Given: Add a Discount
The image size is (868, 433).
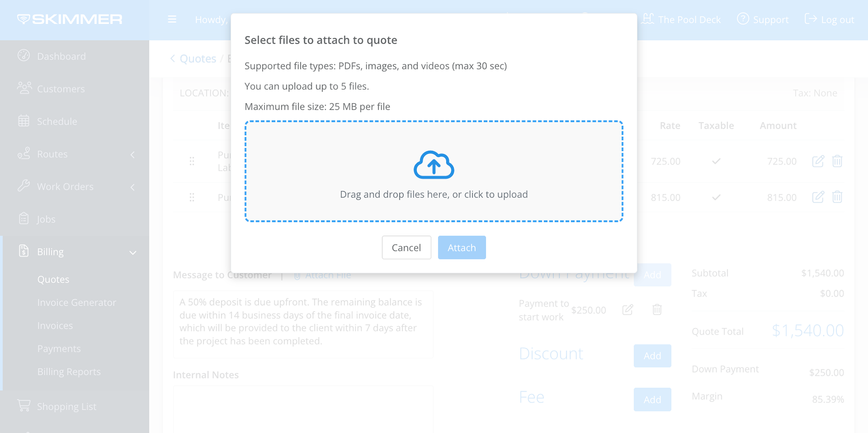Looking at the screenshot, I should tap(652, 356).
